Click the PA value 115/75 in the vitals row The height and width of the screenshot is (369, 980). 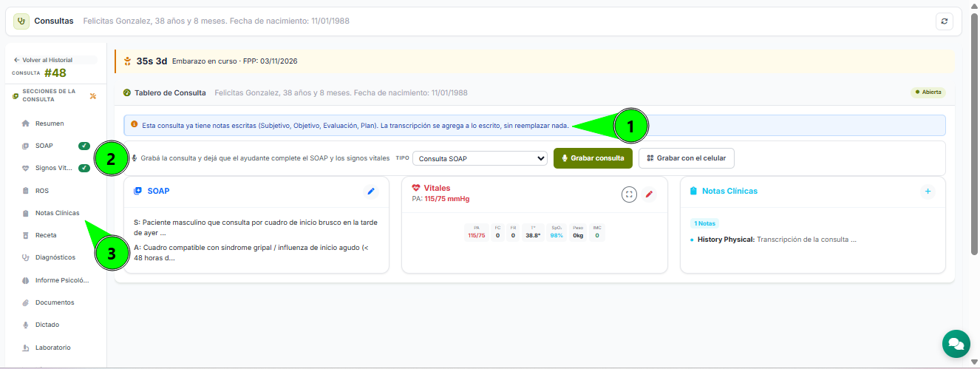(x=477, y=235)
